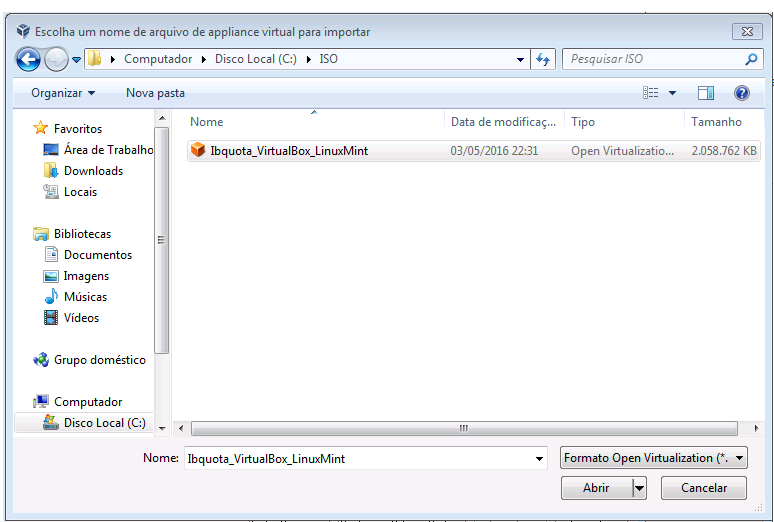This screenshot has height=522, width=774.
Task: Sort by Tipo column header
Action: (x=583, y=121)
